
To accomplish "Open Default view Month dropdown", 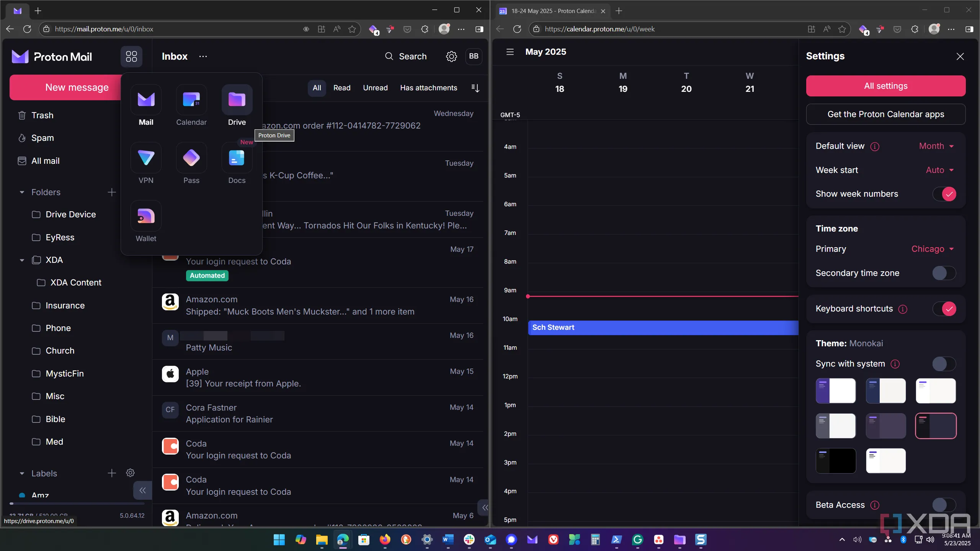I will pos(936,146).
